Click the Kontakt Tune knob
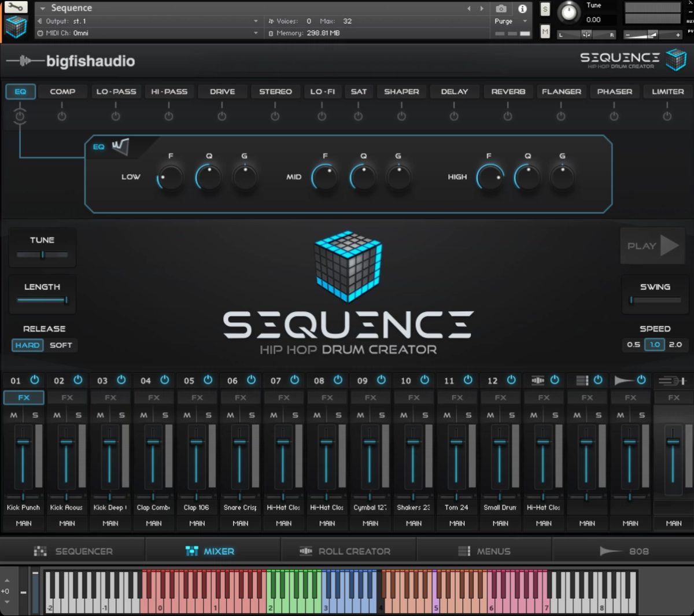 pyautogui.click(x=569, y=13)
